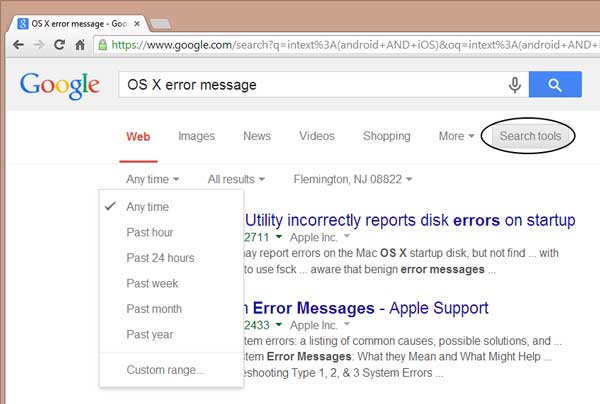Switch to the Images tab
Screen dimensions: 600x404
[x=196, y=136]
